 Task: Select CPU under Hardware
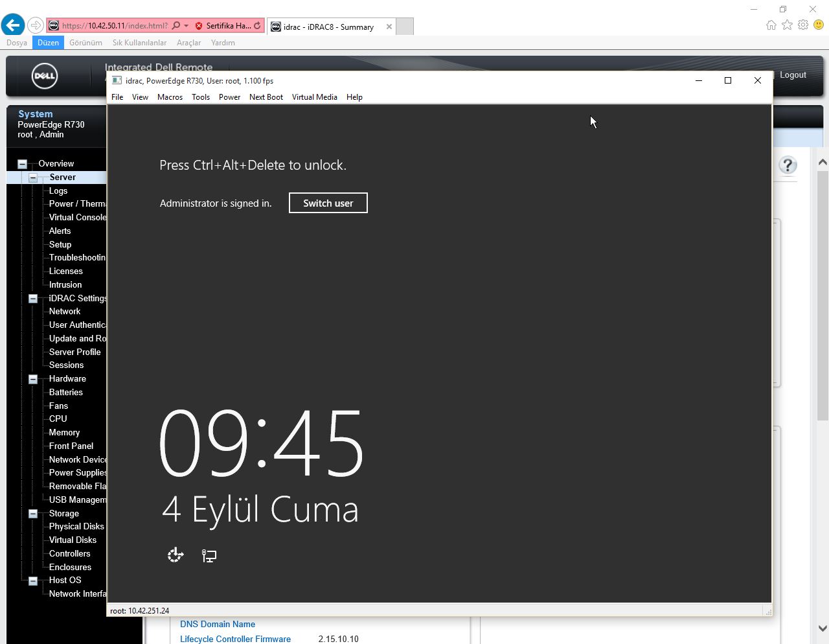58,419
